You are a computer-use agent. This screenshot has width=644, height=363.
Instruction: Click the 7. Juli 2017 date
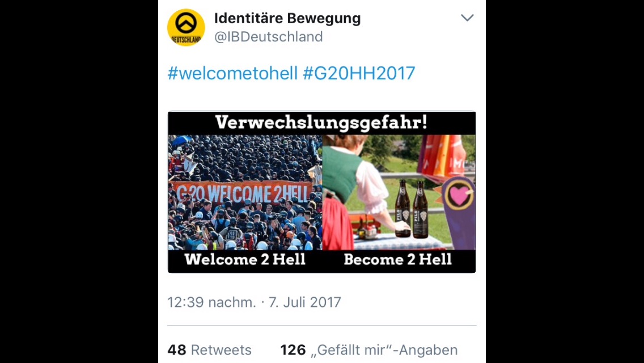pos(305,302)
